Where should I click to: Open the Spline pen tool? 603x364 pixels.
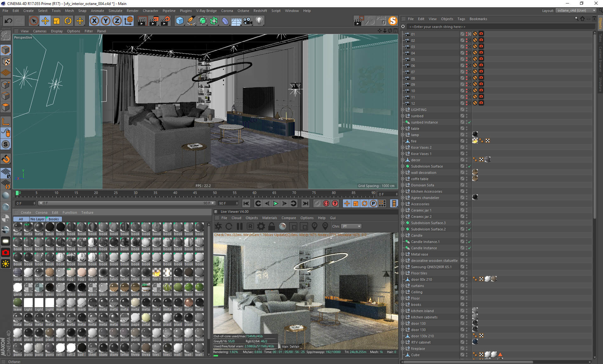pyautogui.click(x=191, y=21)
